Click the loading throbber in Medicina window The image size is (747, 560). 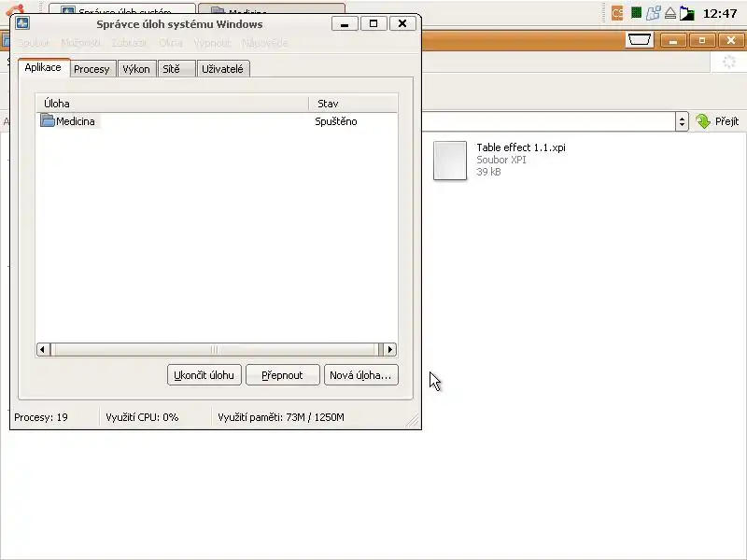coord(729,62)
